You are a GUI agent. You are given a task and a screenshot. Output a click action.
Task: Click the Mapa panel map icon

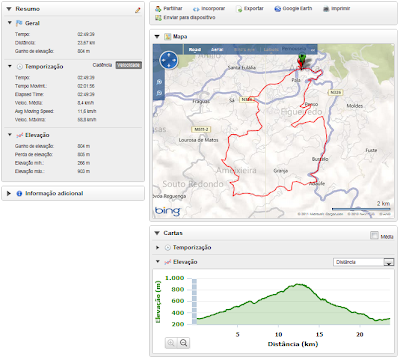click(167, 37)
